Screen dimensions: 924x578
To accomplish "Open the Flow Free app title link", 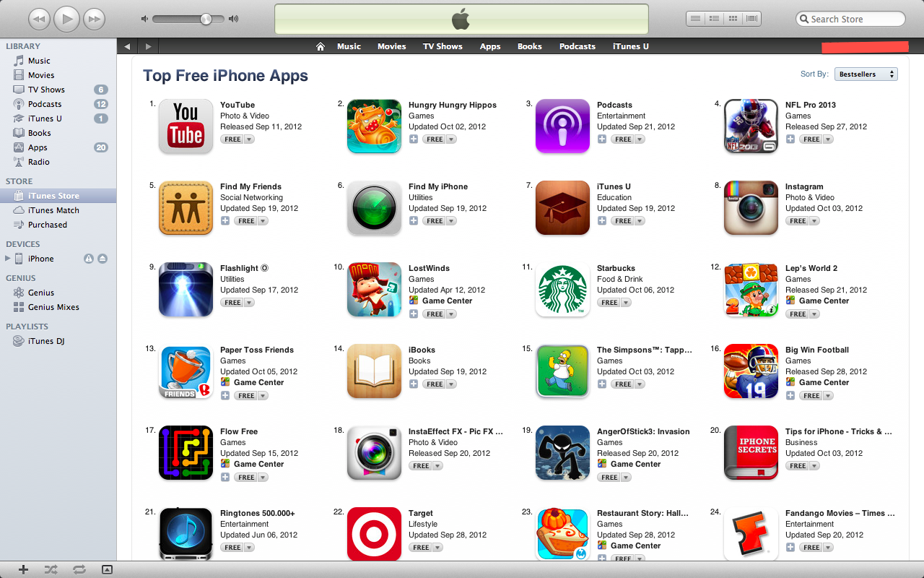I will (239, 431).
